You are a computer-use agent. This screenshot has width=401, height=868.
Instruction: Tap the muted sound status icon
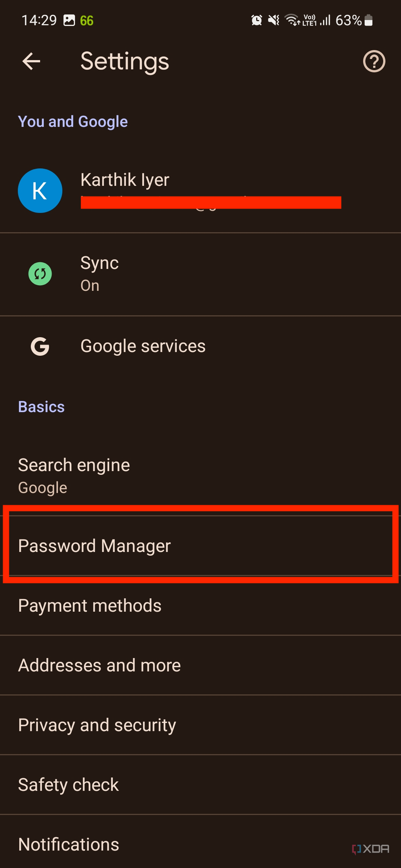click(x=273, y=20)
